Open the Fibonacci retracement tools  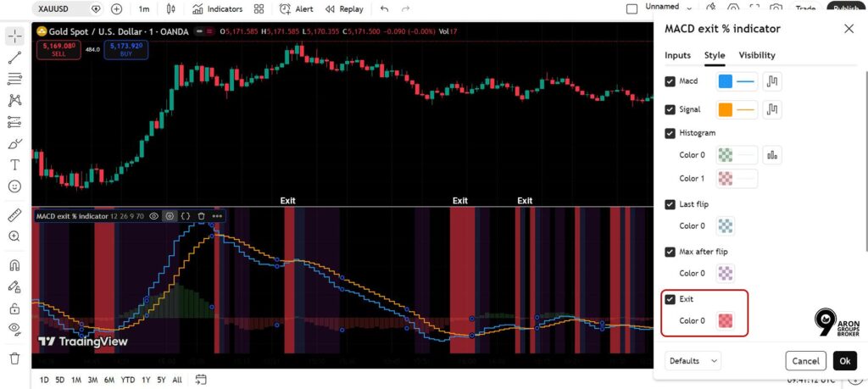(x=15, y=79)
